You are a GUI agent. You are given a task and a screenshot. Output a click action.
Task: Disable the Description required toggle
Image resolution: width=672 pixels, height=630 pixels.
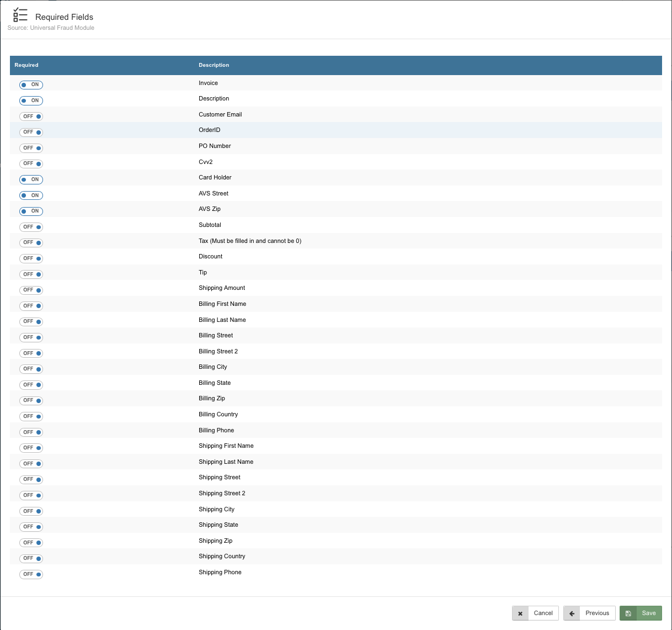(31, 100)
